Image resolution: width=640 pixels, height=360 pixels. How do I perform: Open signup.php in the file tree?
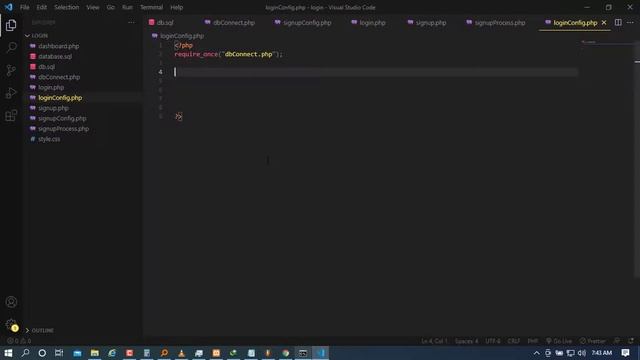click(x=53, y=108)
